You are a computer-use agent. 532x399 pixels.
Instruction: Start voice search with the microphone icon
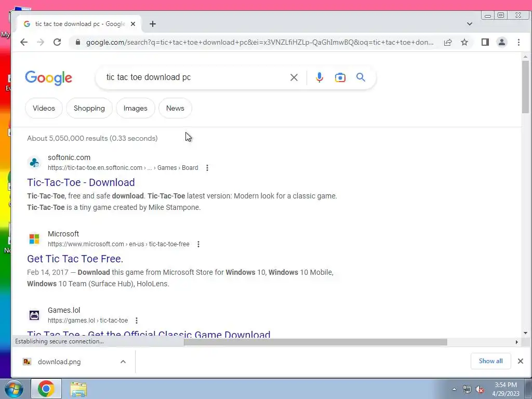320,77
